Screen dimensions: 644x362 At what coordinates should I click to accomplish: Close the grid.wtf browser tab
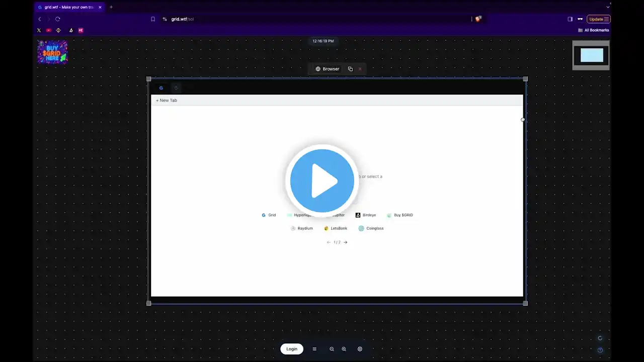pyautogui.click(x=100, y=7)
